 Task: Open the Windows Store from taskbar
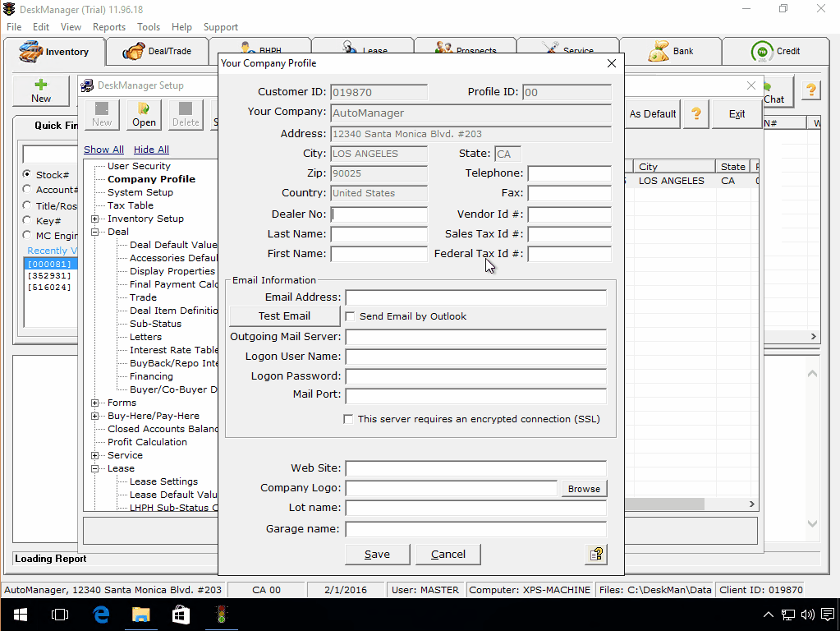[x=181, y=614]
